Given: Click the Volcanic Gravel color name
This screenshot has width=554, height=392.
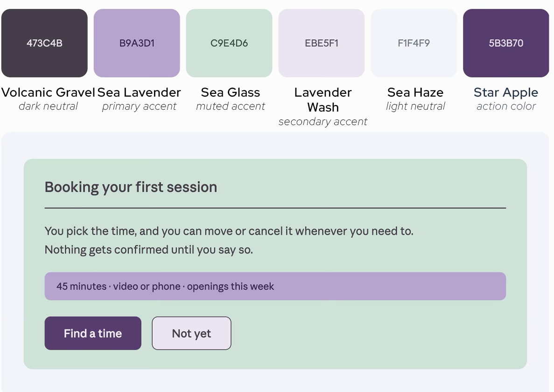Looking at the screenshot, I should (x=49, y=92).
